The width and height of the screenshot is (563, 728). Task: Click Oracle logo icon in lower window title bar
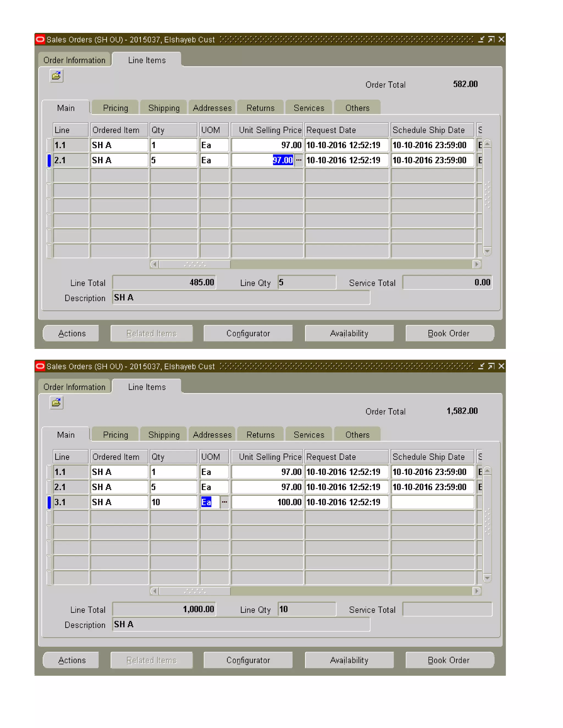[40, 366]
